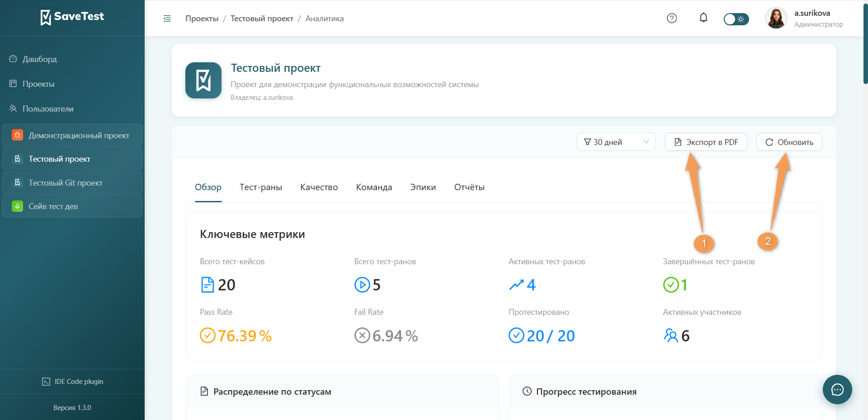Click Владелец: a.surikova text
This screenshot has height=420, width=868.
click(x=262, y=98)
